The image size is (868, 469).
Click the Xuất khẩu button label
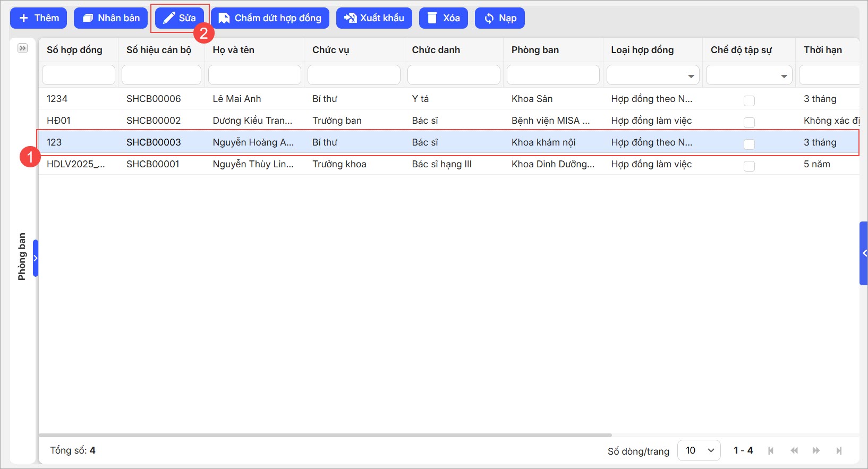pyautogui.click(x=382, y=18)
